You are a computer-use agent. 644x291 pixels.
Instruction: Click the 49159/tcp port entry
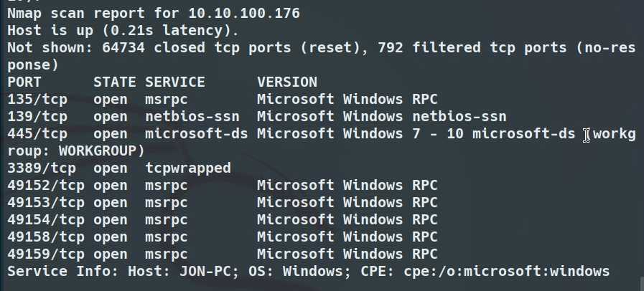click(46, 254)
